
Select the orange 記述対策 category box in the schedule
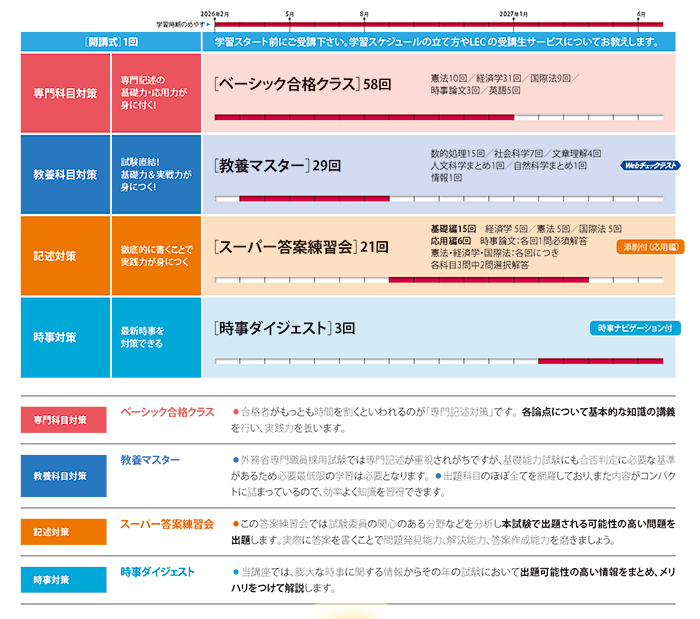pos(65,256)
